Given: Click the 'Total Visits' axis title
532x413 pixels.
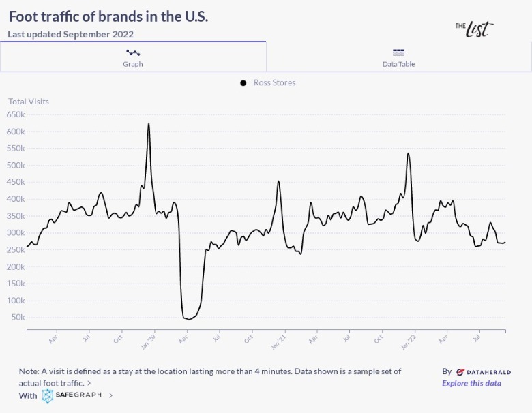Looking at the screenshot, I should click(29, 102).
